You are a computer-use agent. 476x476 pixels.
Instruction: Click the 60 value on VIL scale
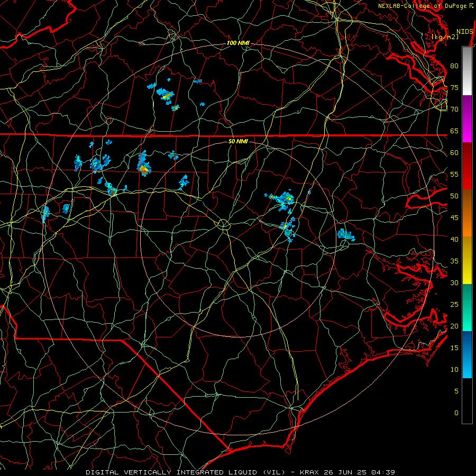point(454,153)
